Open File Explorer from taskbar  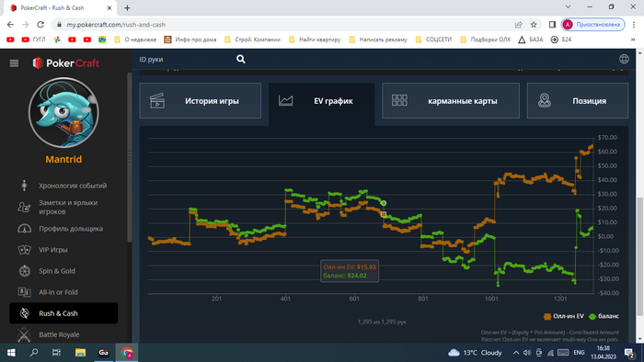click(x=80, y=353)
